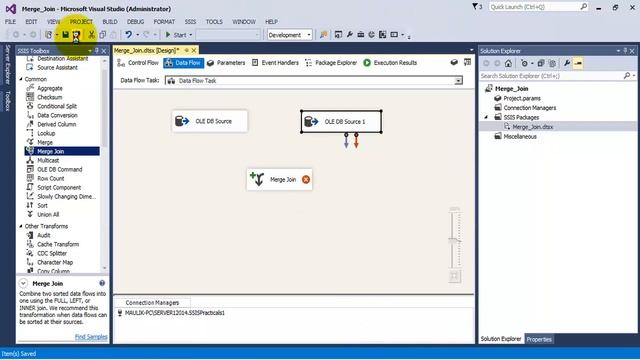Switch to the Event Handlers tab
The height and width of the screenshot is (360, 640).
275,63
